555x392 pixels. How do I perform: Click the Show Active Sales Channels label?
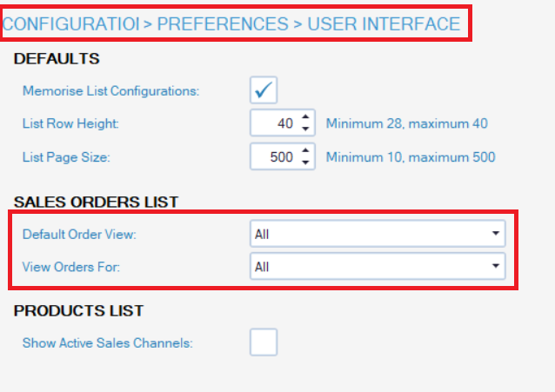tap(107, 343)
